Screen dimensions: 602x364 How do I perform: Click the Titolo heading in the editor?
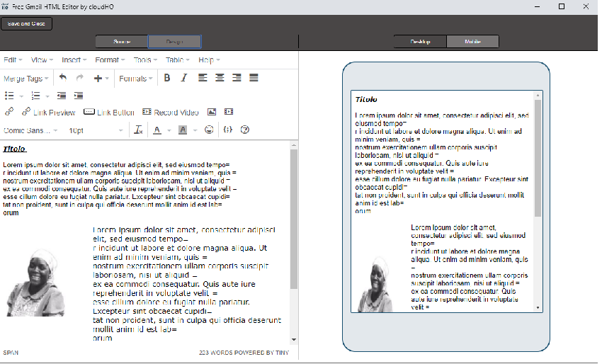(x=15, y=149)
